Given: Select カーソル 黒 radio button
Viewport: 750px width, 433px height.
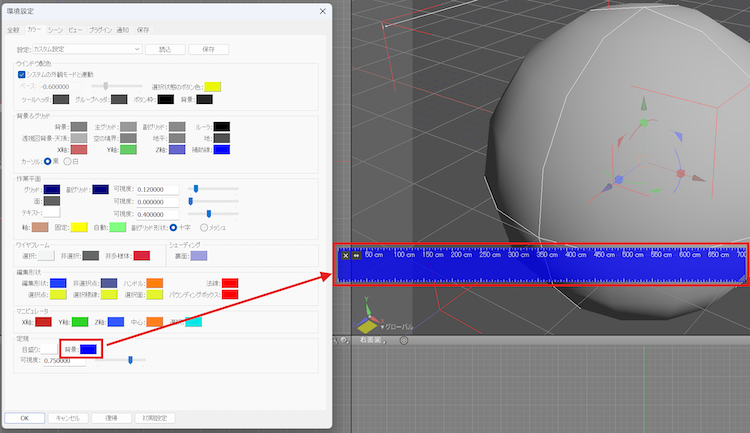Looking at the screenshot, I should pos(47,162).
